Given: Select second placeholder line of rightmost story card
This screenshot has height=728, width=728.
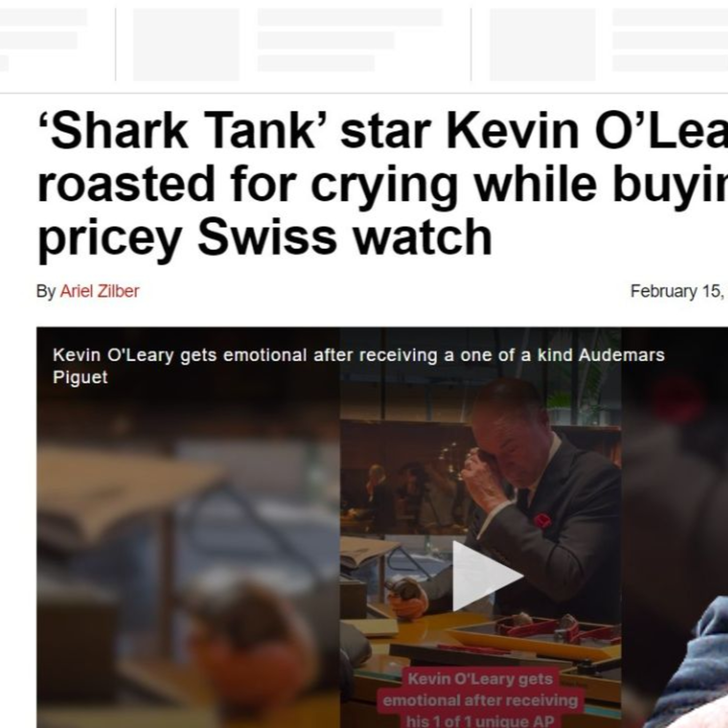Looking at the screenshot, I should pos(670,40).
